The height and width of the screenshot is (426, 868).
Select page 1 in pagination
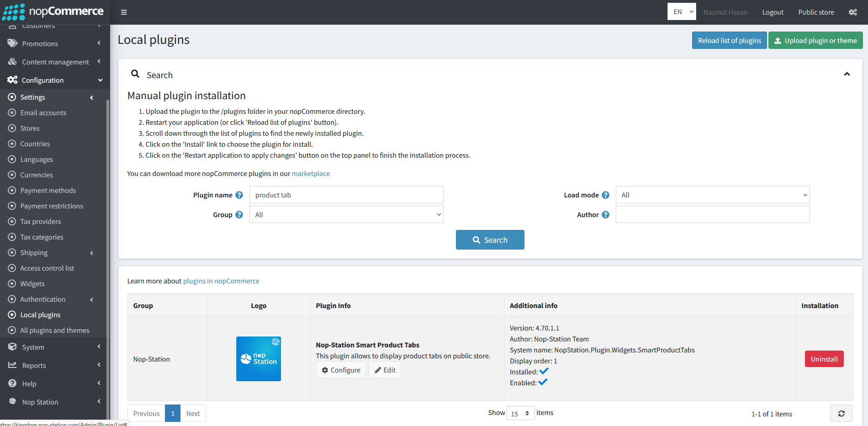(x=173, y=413)
